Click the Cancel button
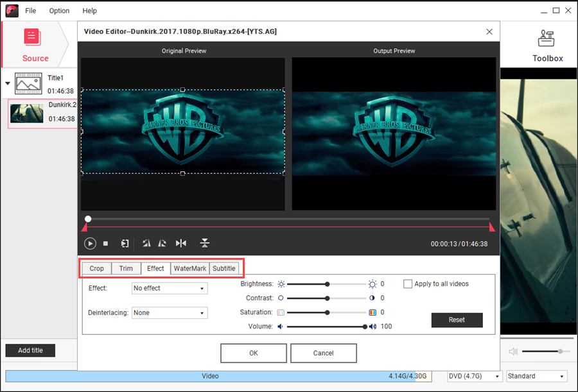This screenshot has width=578, height=392. tap(324, 354)
